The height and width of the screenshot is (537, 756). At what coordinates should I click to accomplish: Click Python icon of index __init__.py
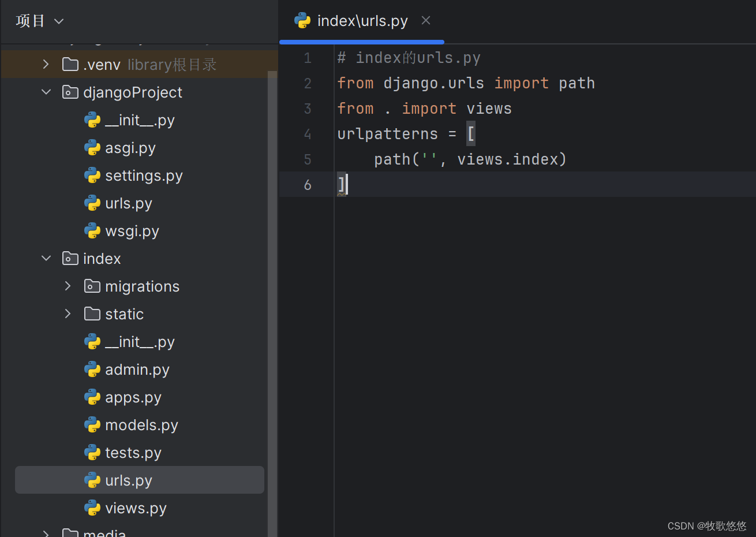point(92,341)
